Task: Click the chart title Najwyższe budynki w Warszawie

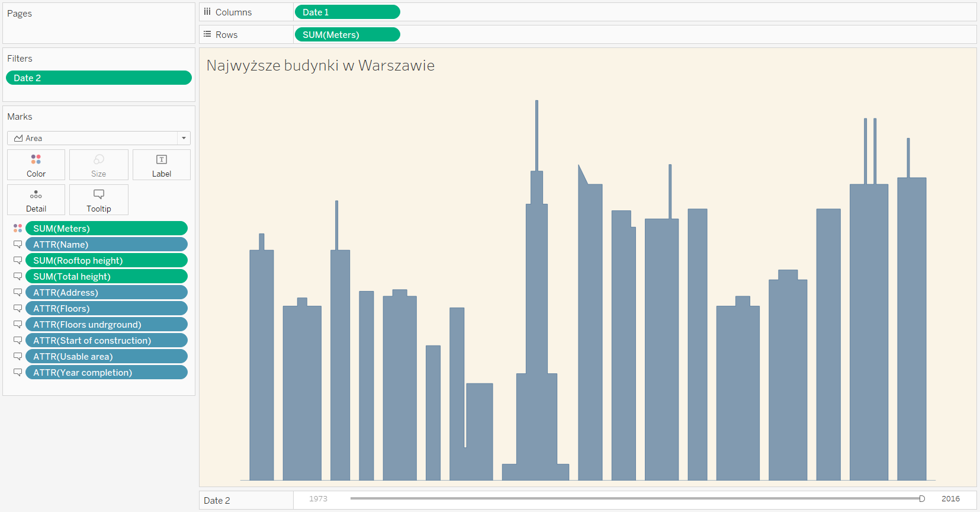Action: click(320, 65)
